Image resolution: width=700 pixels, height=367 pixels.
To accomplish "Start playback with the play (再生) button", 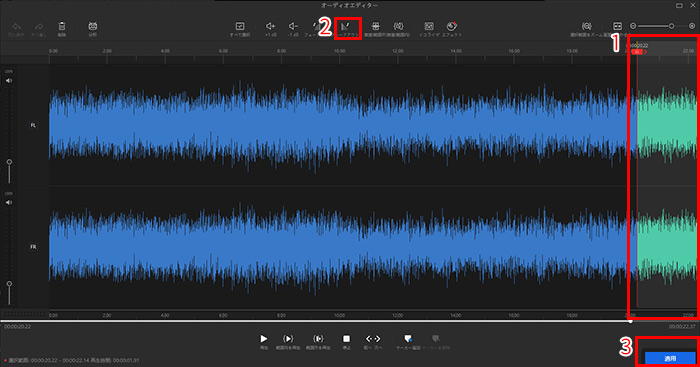I will pos(264,339).
